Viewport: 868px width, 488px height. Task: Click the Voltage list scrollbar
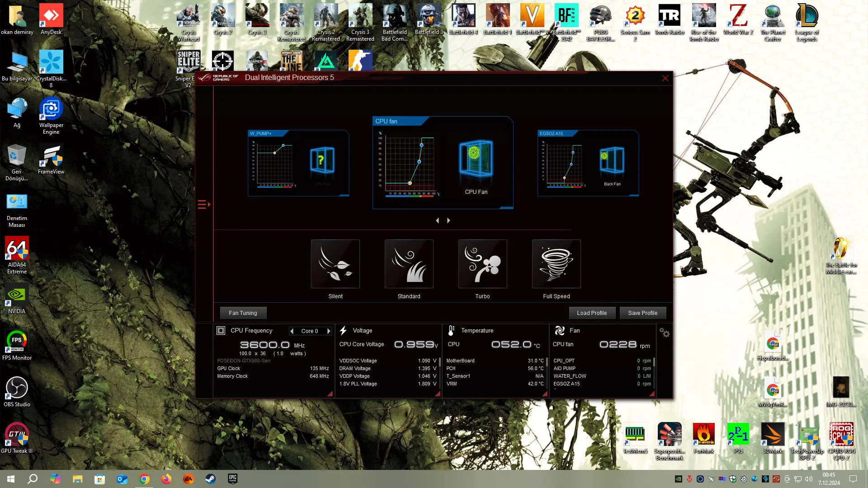click(439, 362)
